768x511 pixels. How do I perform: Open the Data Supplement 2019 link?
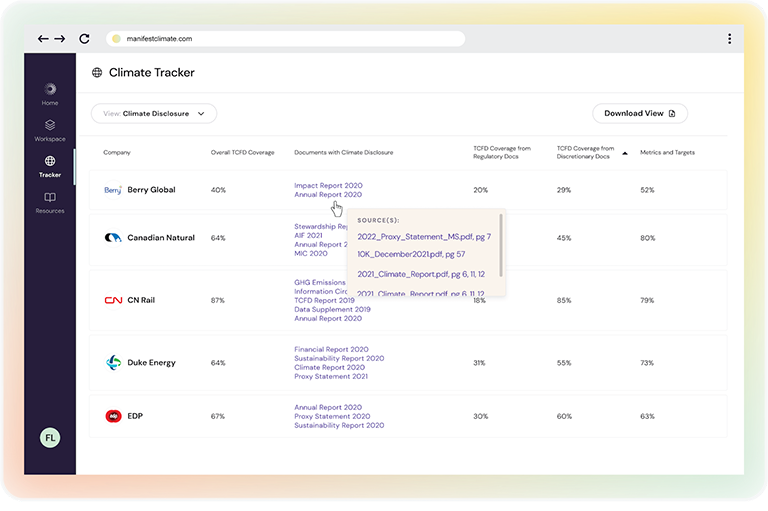332,309
